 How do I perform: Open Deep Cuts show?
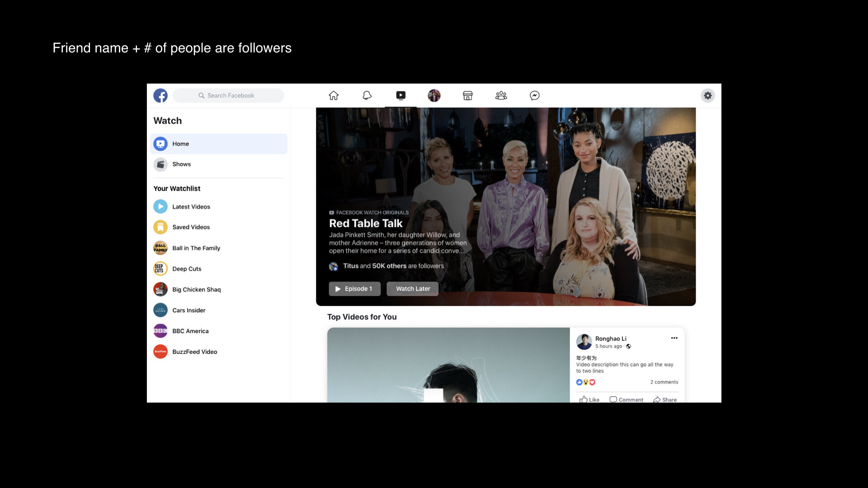(x=219, y=268)
